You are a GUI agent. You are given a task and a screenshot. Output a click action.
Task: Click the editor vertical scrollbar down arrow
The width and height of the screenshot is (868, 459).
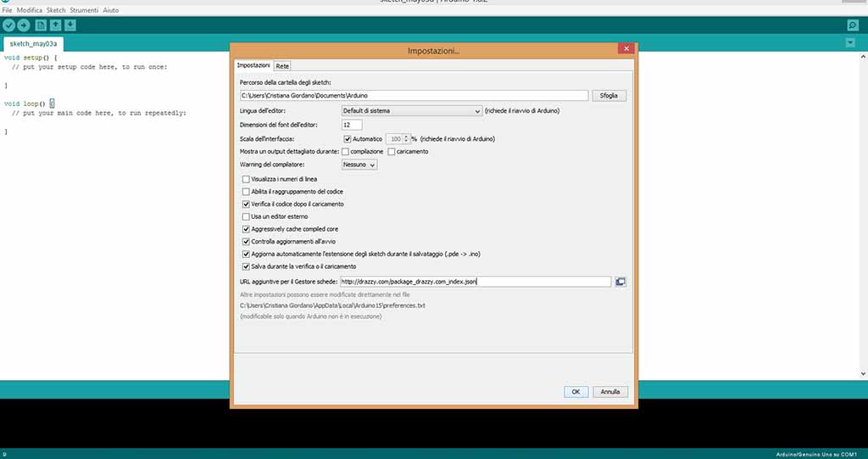[x=863, y=374]
